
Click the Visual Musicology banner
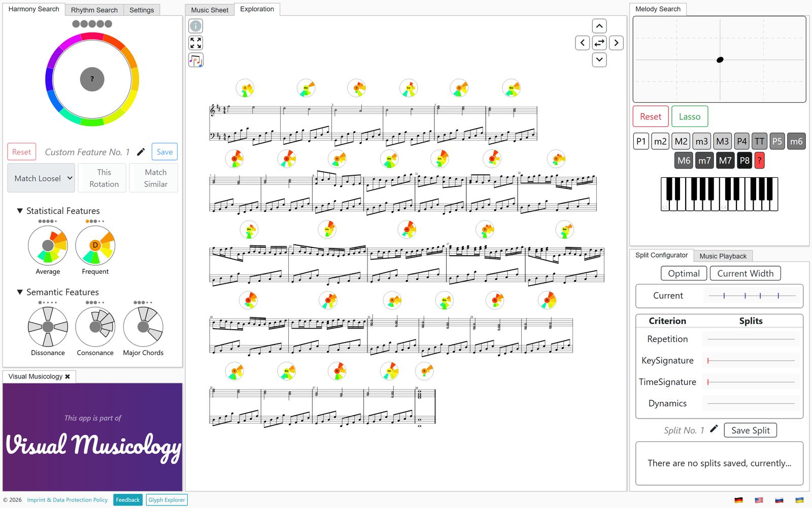pos(92,437)
